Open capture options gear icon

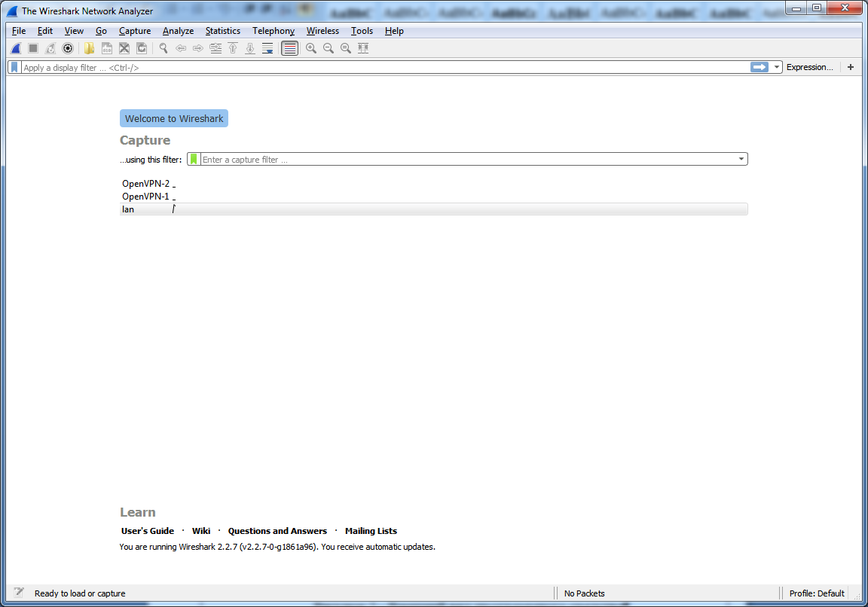coord(68,49)
